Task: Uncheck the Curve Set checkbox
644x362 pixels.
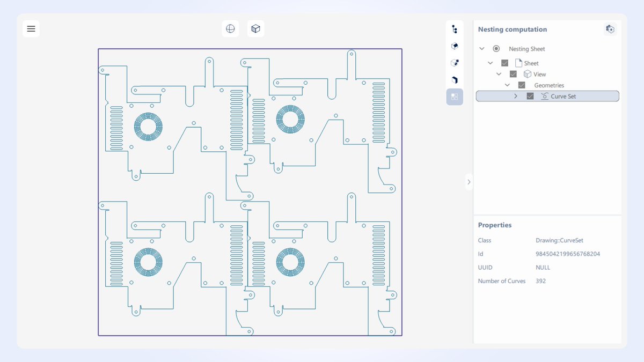Action: (530, 97)
